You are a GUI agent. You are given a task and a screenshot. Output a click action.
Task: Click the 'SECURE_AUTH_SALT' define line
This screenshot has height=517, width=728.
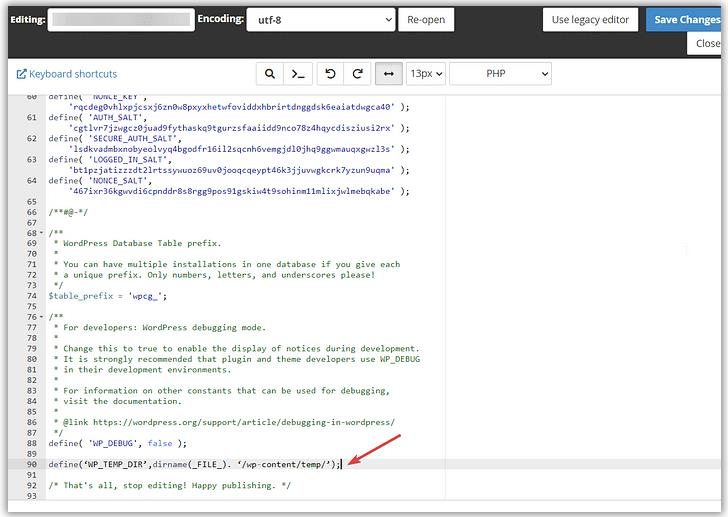click(x=115, y=138)
